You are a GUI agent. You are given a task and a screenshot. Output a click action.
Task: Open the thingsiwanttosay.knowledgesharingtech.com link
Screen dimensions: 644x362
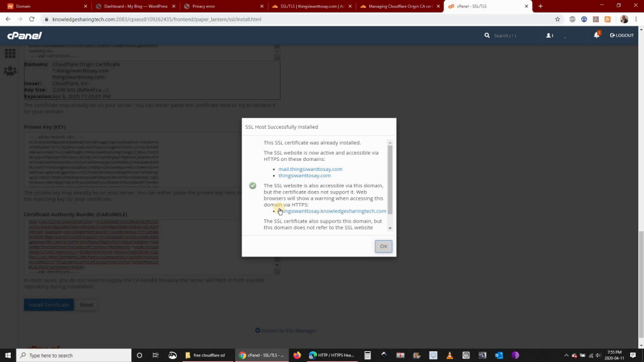pos(332,211)
